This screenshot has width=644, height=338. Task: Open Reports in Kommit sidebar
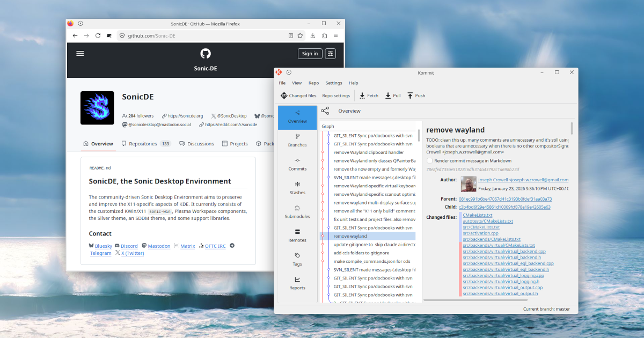(x=297, y=284)
